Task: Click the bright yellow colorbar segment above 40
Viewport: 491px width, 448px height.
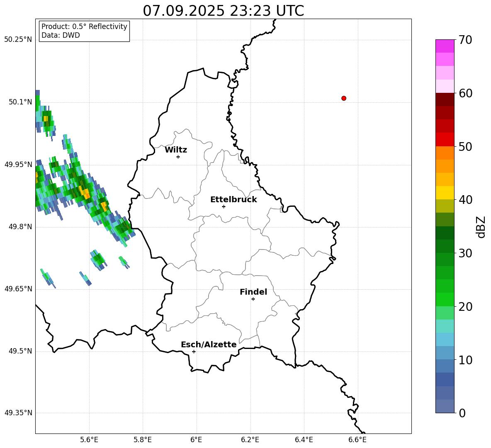Action: pos(445,193)
